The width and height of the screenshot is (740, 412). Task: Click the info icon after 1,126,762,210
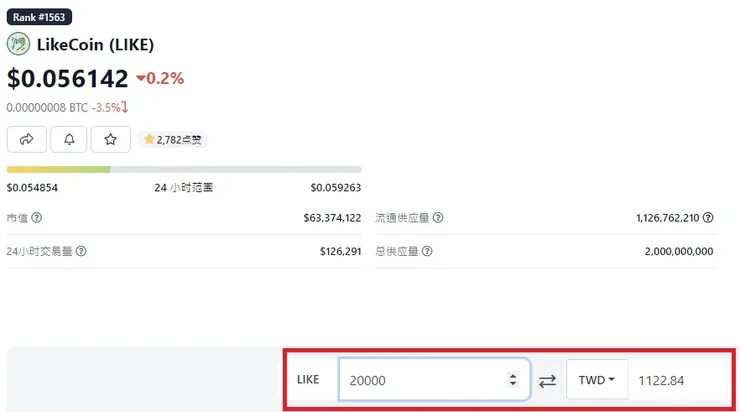tap(708, 218)
